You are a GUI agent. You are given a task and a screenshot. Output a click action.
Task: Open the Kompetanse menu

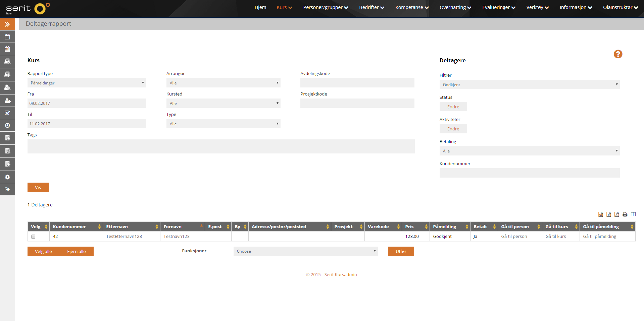412,7
